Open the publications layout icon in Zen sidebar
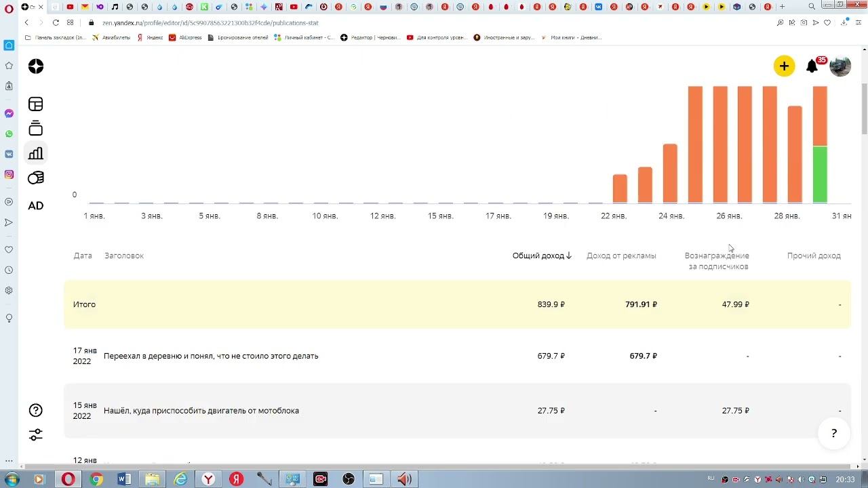 point(36,104)
